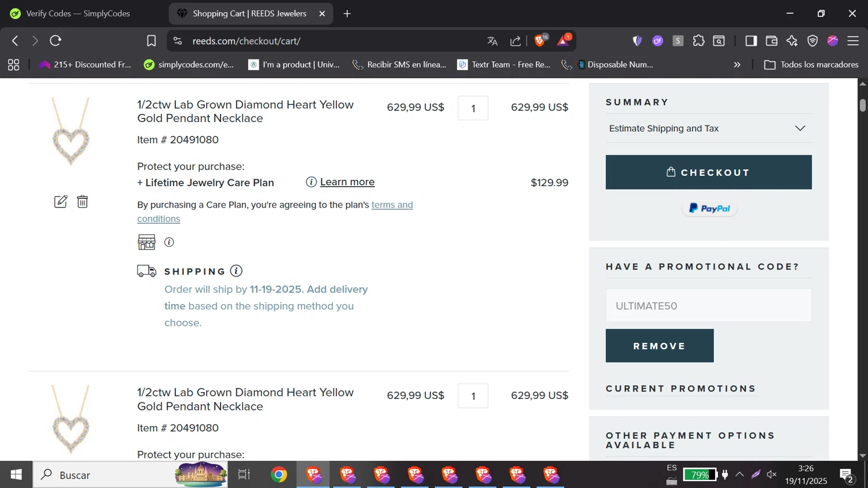
Task: Show more bookmarks with double chevron
Action: coord(737,65)
